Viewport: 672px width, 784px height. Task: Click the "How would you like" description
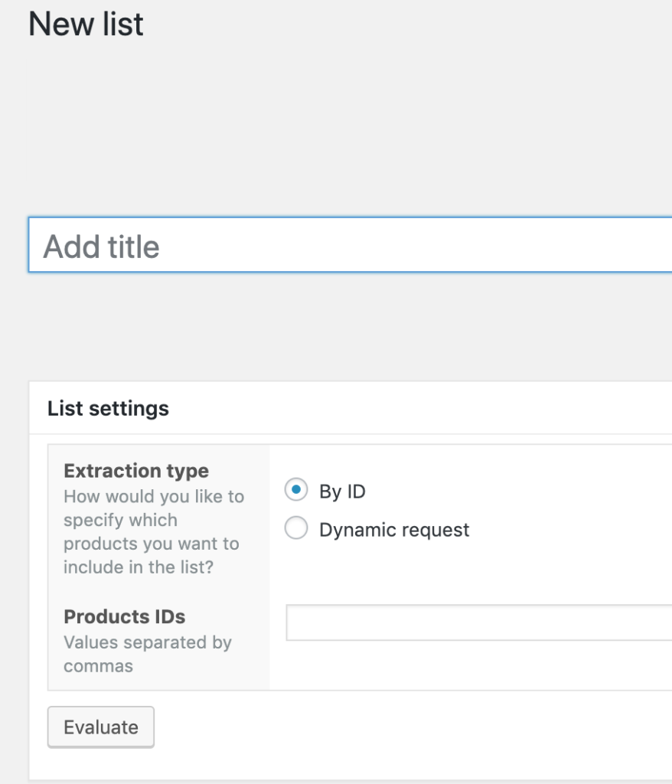[x=154, y=531]
